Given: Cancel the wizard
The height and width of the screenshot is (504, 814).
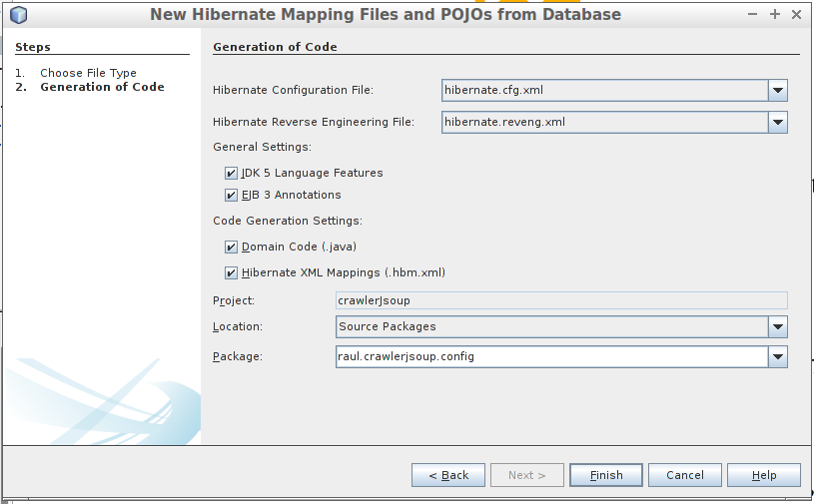Looking at the screenshot, I should click(x=685, y=475).
